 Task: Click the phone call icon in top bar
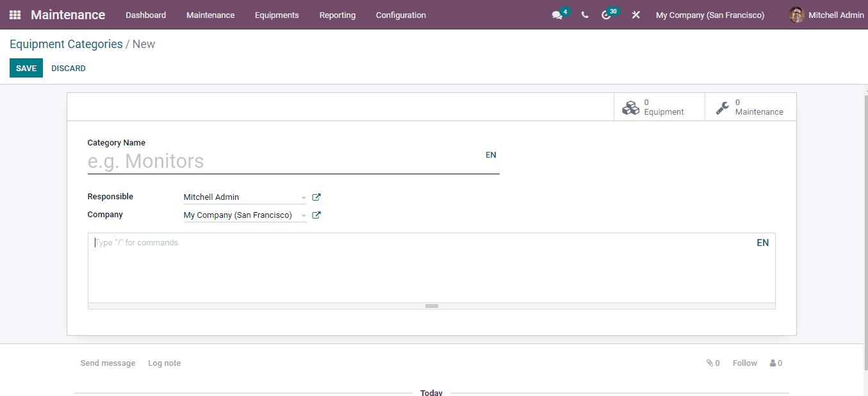tap(584, 14)
